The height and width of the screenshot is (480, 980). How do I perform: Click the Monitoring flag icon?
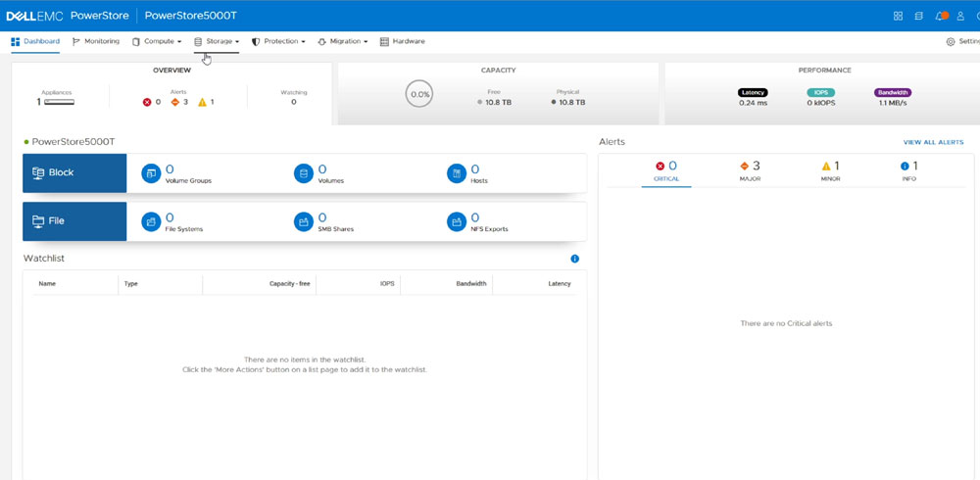tap(76, 41)
